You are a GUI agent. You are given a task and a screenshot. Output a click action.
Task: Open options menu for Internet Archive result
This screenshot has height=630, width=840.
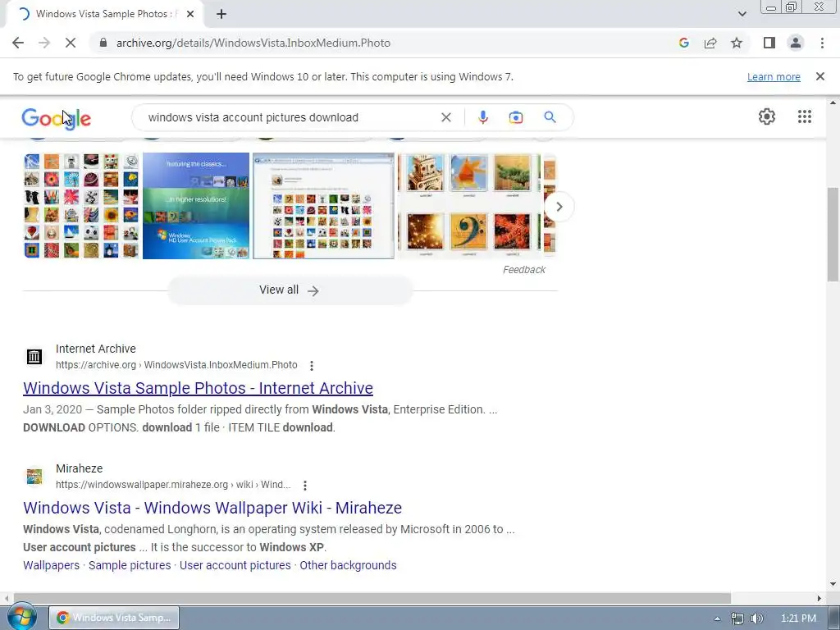coord(311,365)
